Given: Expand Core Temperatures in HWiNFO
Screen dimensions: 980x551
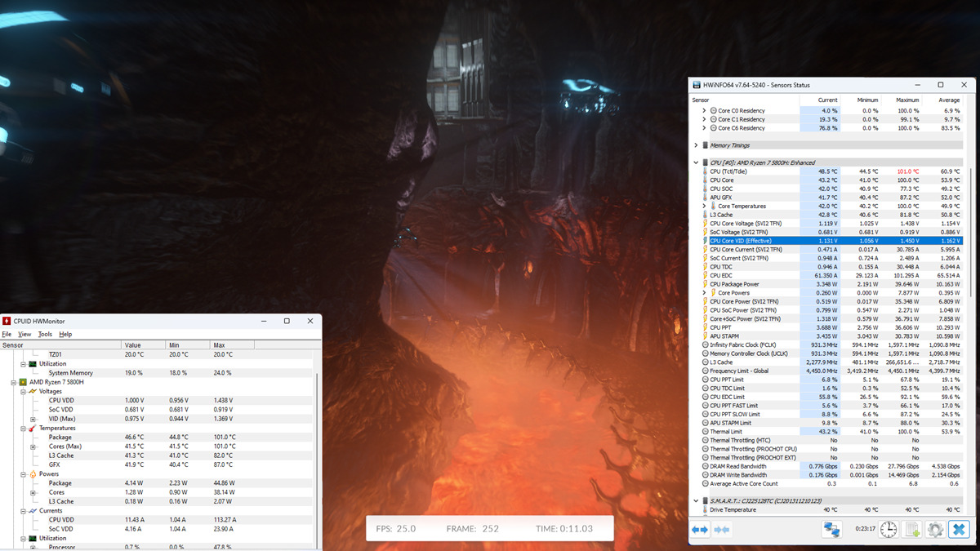Looking at the screenshot, I should (x=704, y=206).
